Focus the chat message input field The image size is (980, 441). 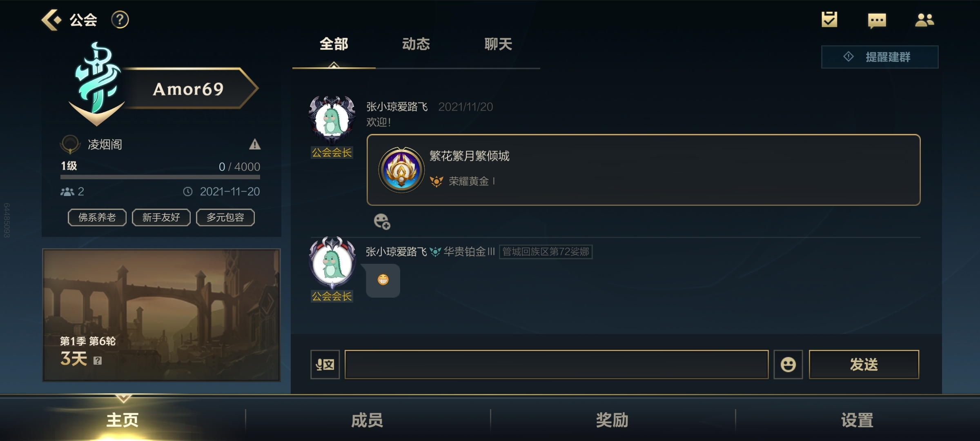557,364
